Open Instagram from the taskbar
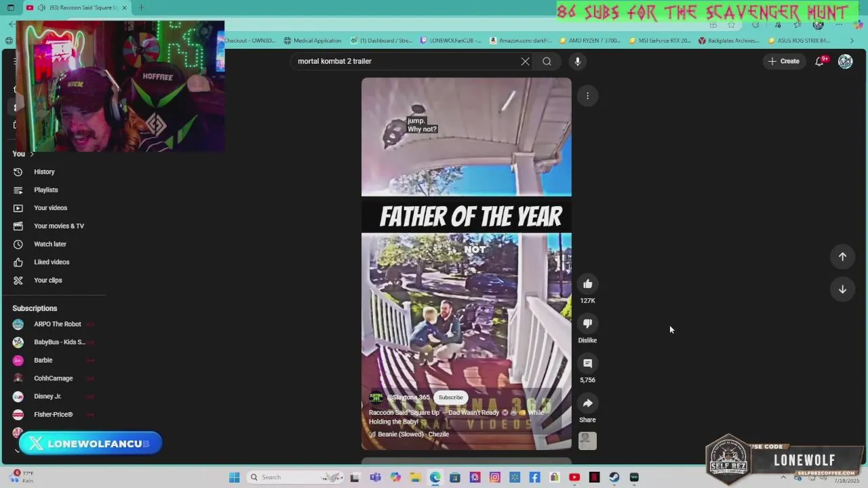Viewport: 868px width, 488px height. pos(495,477)
